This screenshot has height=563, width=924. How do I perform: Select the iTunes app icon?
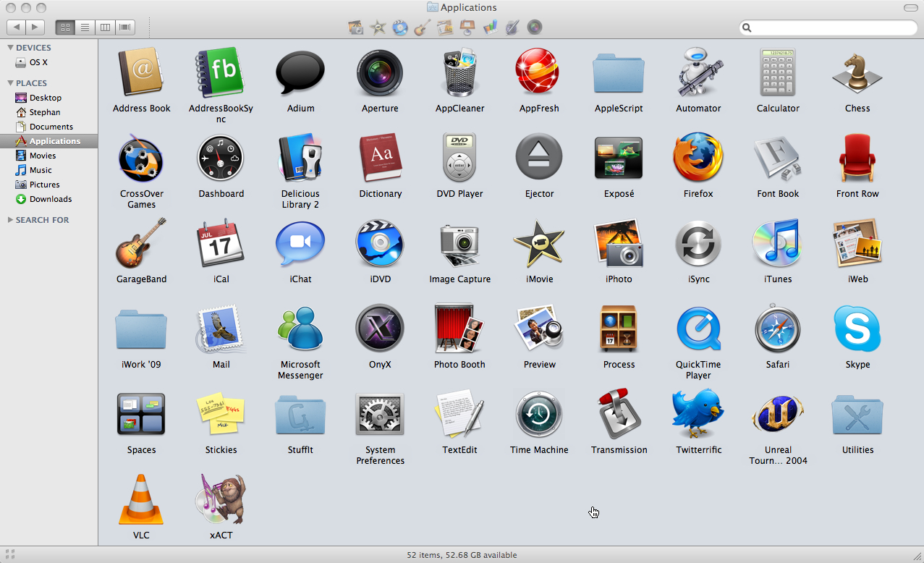pos(778,243)
